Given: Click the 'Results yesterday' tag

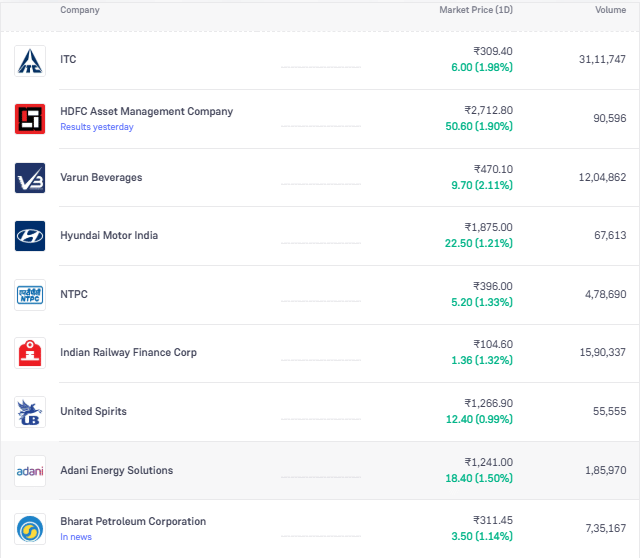Looking at the screenshot, I should click(x=96, y=127).
